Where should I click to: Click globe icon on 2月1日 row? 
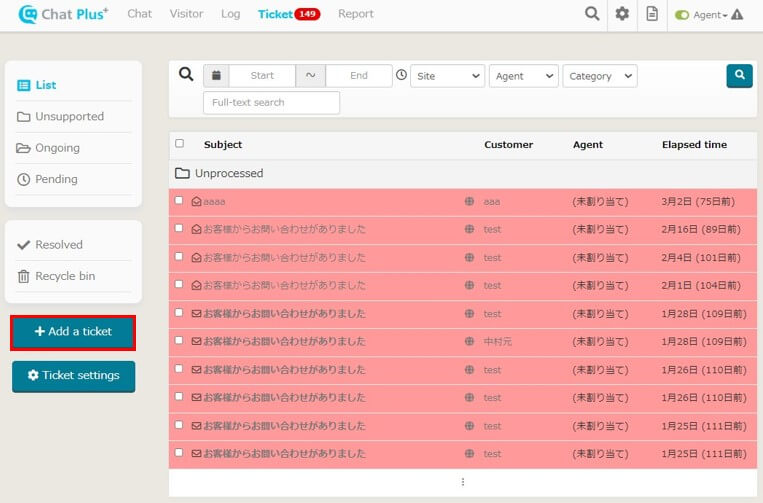[469, 285]
